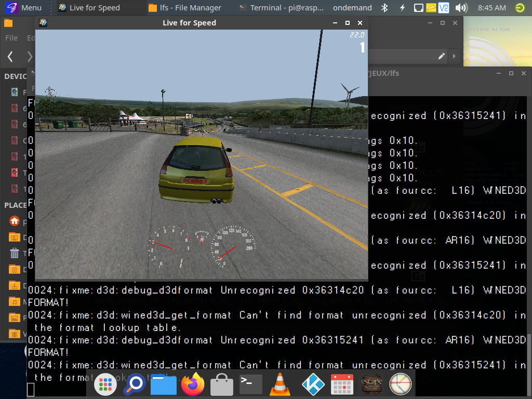Click the lightning bolt power tray icon
The height and width of the screenshot is (399, 532).
402,7
